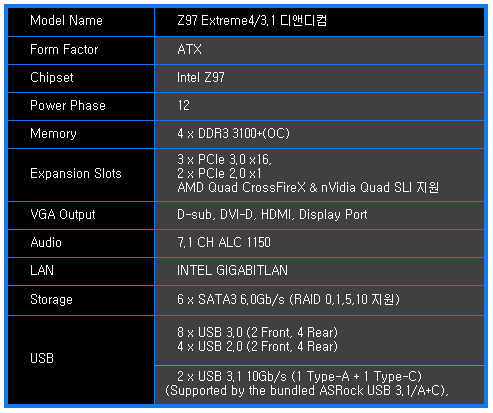Screen dimensions: 493x413
Task: Select the INTEL GIGABITLAN text
Action: 232,270
